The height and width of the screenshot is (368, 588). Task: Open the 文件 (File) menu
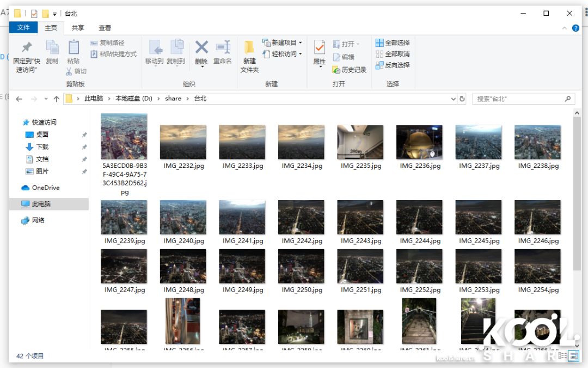(23, 27)
